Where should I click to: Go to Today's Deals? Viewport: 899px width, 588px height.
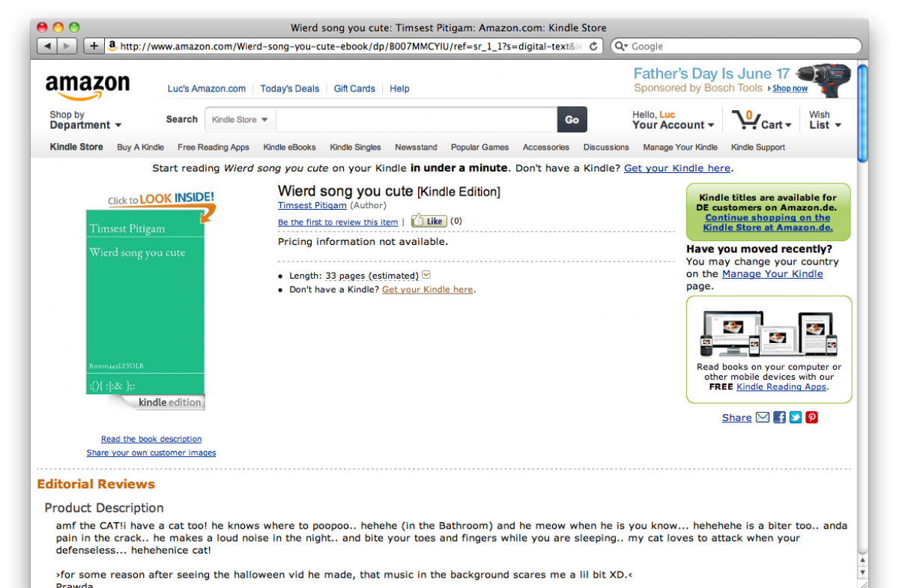(289, 88)
